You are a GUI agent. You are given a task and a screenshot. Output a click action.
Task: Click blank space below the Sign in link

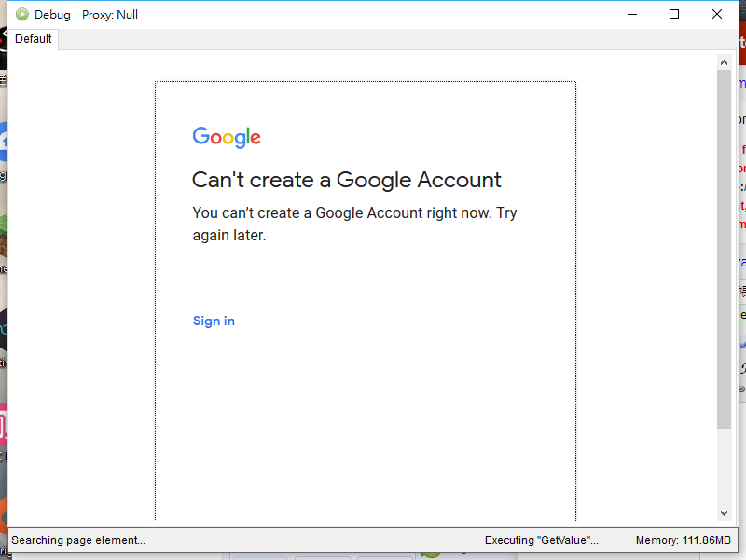[364, 419]
